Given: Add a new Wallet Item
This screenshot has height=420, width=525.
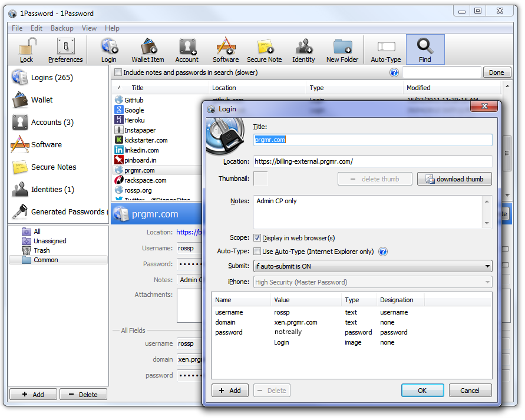Looking at the screenshot, I should click(148, 49).
